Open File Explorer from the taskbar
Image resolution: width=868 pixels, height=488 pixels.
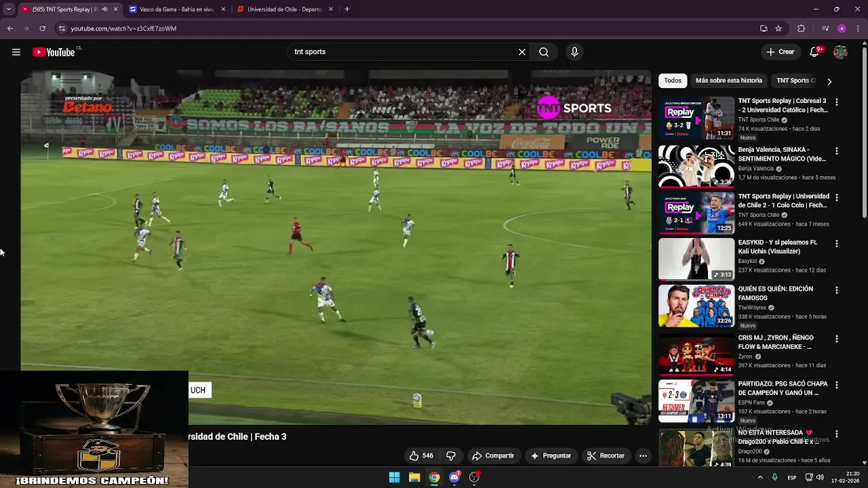tap(414, 477)
